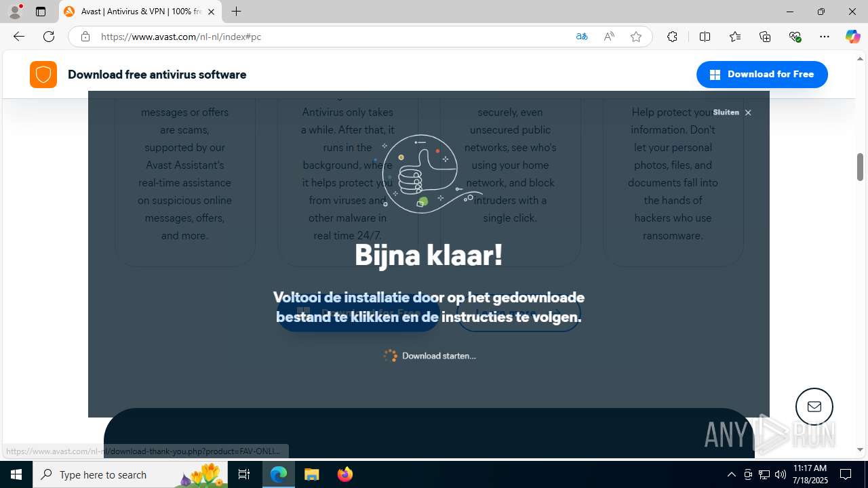Screen dimensions: 868x488
Task: Close the Avast browser tab
Action: click(x=211, y=12)
